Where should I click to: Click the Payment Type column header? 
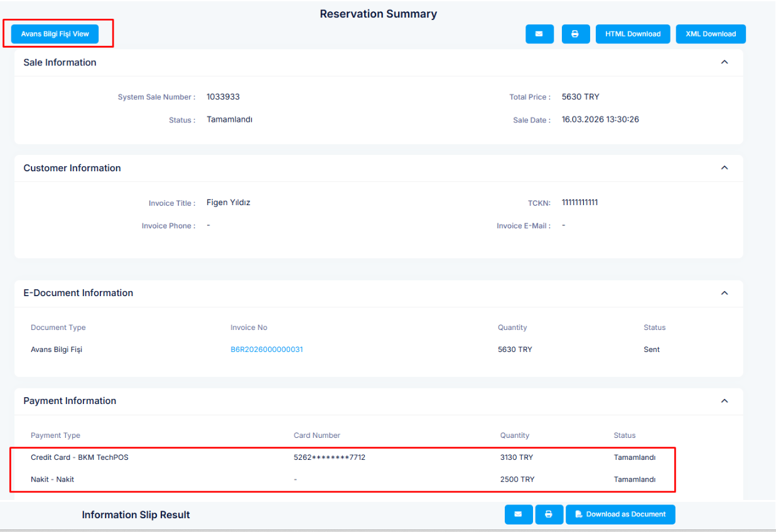point(55,435)
